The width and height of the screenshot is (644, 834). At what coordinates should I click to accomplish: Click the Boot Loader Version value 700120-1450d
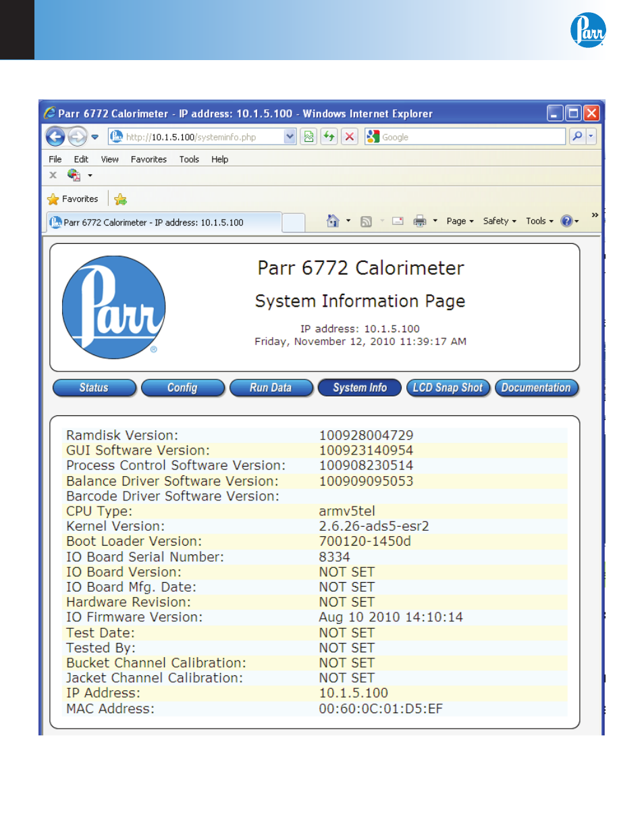pyautogui.click(x=365, y=542)
